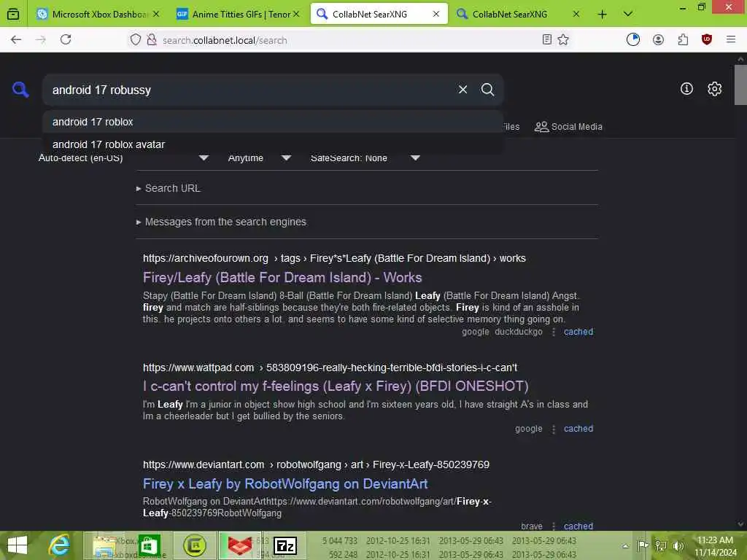
Task: Click the SearXNG magnifier logo
Action: tap(20, 89)
